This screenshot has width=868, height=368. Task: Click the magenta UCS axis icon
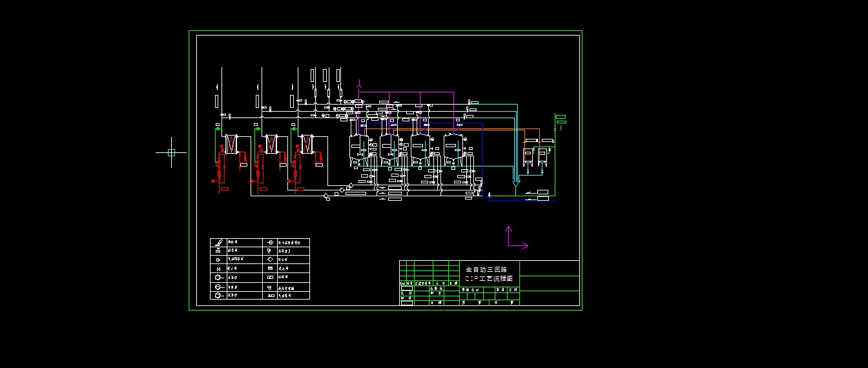coord(517,237)
